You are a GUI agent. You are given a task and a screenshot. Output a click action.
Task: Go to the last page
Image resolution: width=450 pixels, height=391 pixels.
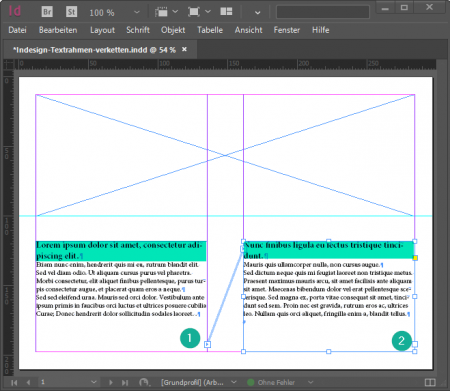125,383
